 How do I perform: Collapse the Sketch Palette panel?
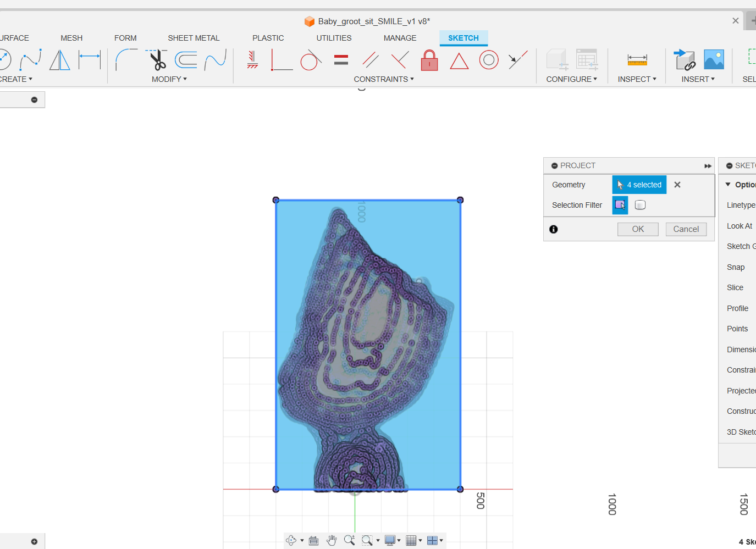pyautogui.click(x=730, y=165)
